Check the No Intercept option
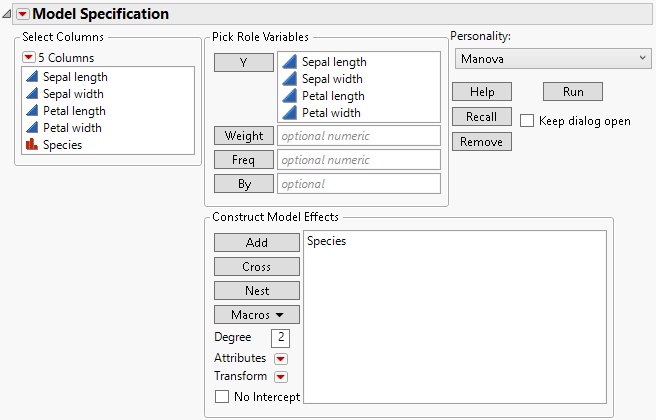This screenshot has height=420, width=656. coord(222,397)
